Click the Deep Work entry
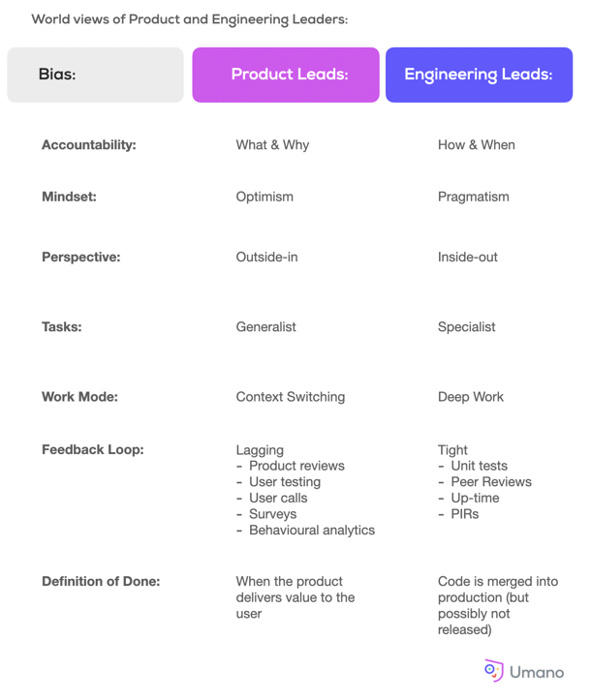The width and height of the screenshot is (591, 700). tap(471, 397)
